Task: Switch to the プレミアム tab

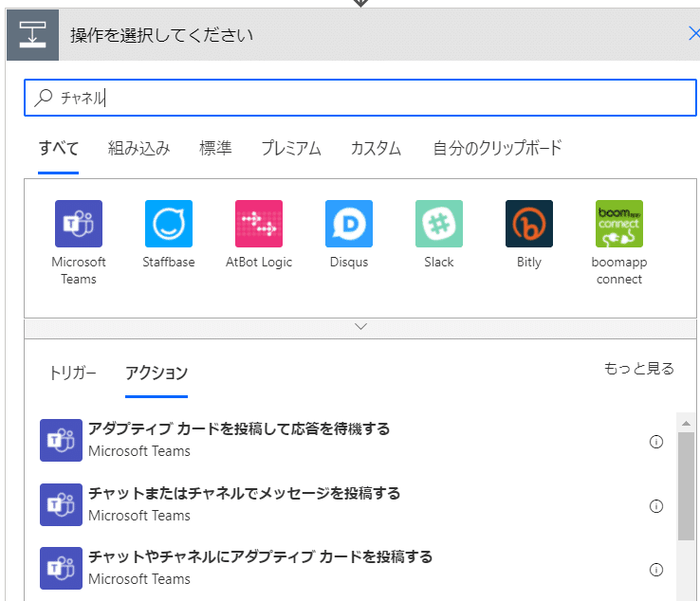Action: [x=291, y=148]
